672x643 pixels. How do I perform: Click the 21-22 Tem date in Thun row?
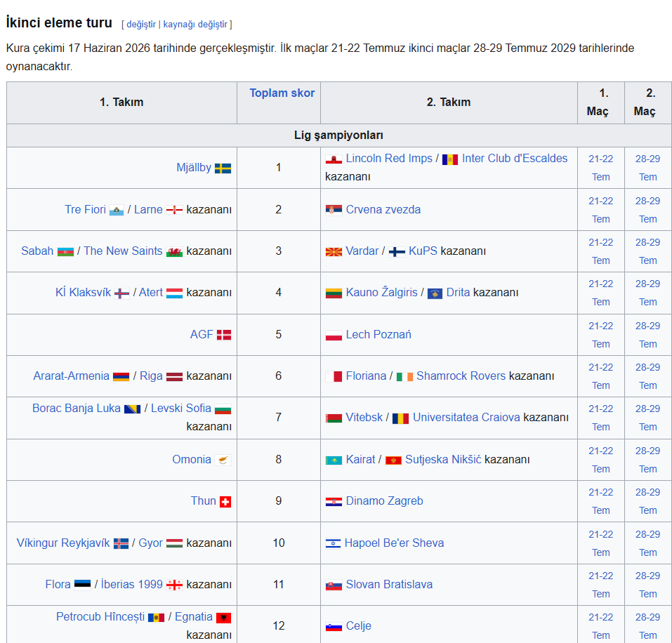click(600, 502)
